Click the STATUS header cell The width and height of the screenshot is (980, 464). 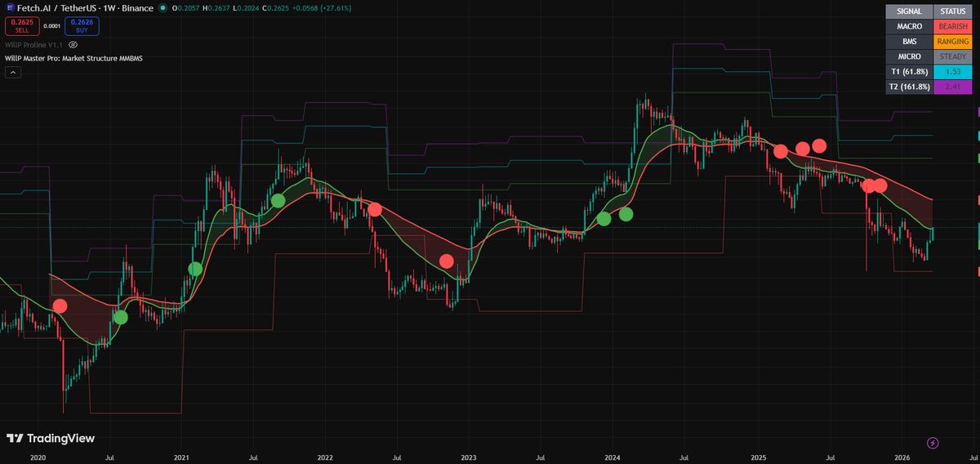(x=953, y=11)
